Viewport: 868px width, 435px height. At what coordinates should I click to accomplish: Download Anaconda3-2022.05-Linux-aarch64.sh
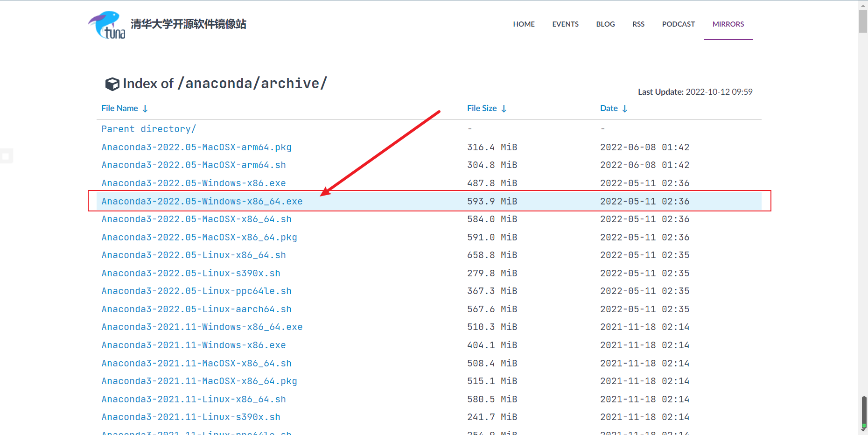click(x=196, y=309)
